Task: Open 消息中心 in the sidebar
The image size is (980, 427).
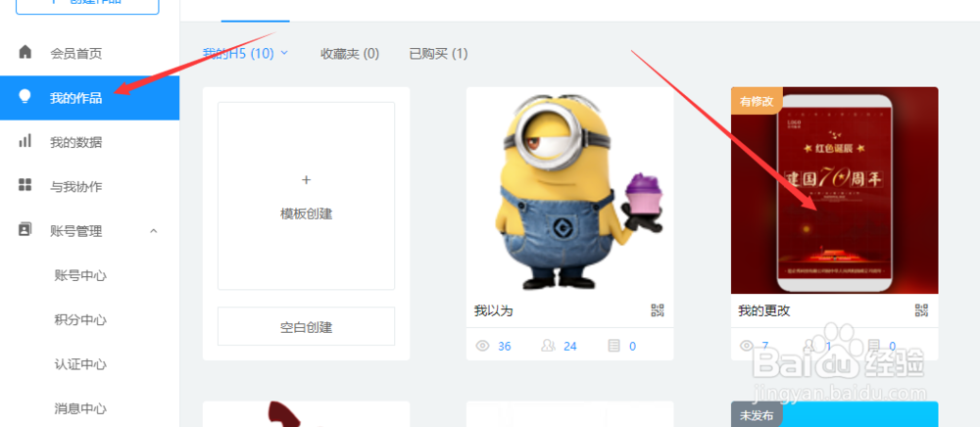Action: click(x=80, y=408)
